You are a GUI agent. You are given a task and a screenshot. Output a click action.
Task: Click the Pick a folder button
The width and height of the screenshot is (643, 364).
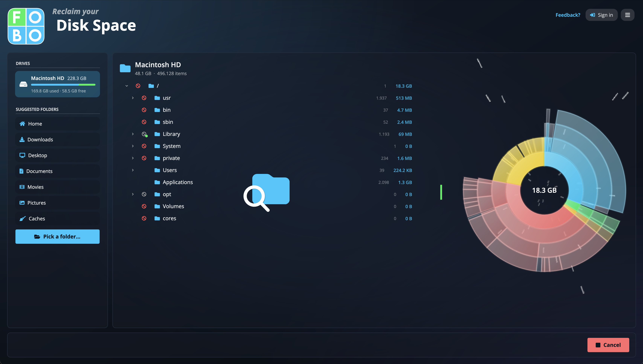[58, 237]
